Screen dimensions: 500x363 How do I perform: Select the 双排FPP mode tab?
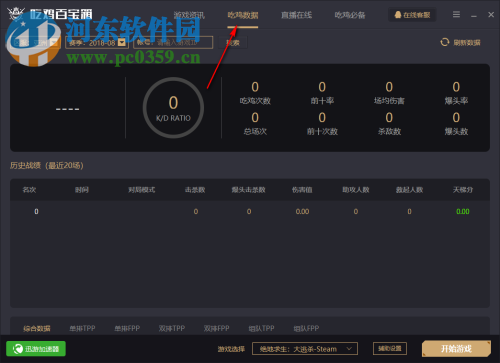coord(217,328)
